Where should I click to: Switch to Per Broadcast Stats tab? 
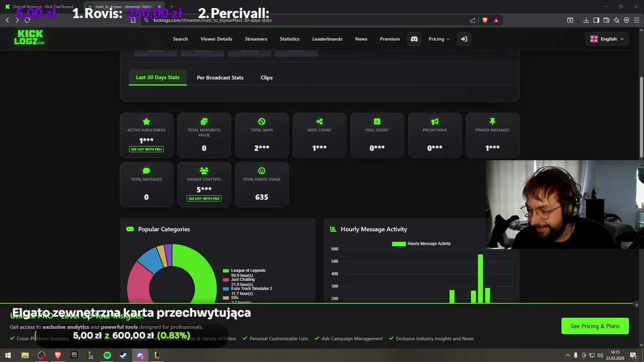click(220, 77)
